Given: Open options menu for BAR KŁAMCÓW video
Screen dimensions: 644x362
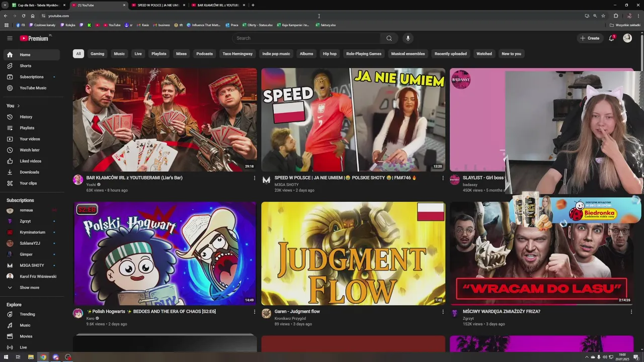Looking at the screenshot, I should coord(254,178).
